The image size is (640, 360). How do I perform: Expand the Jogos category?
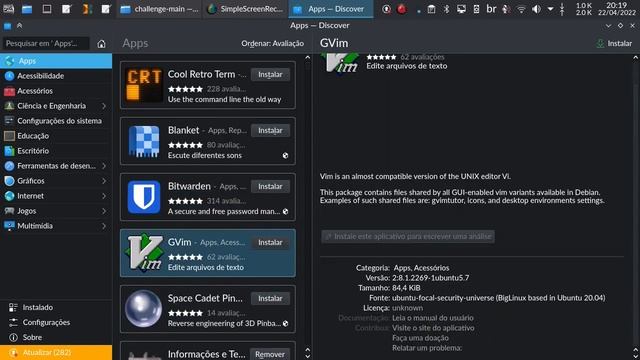104,211
